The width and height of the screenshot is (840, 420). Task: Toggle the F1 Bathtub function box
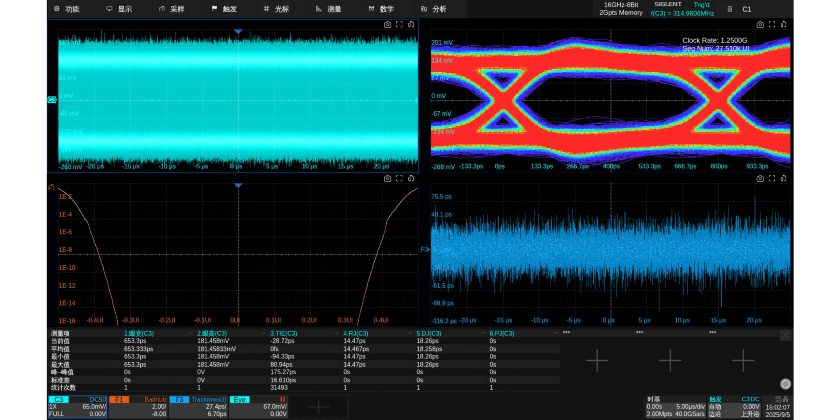[x=138, y=406]
